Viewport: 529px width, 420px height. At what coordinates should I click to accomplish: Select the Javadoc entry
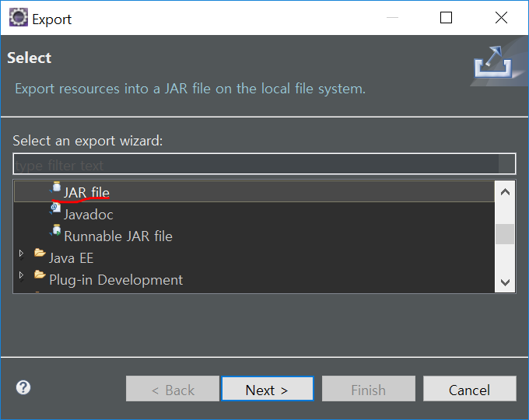(x=89, y=215)
